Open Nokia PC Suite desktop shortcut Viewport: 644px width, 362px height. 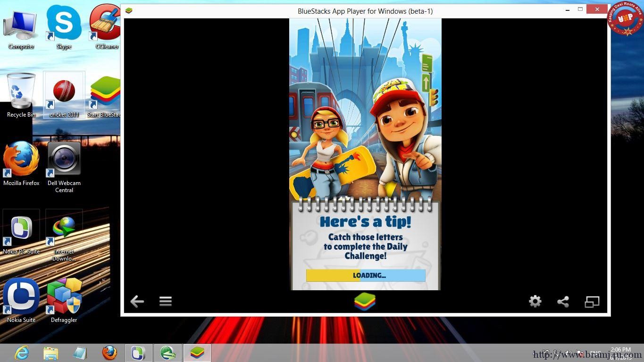pos(21,229)
